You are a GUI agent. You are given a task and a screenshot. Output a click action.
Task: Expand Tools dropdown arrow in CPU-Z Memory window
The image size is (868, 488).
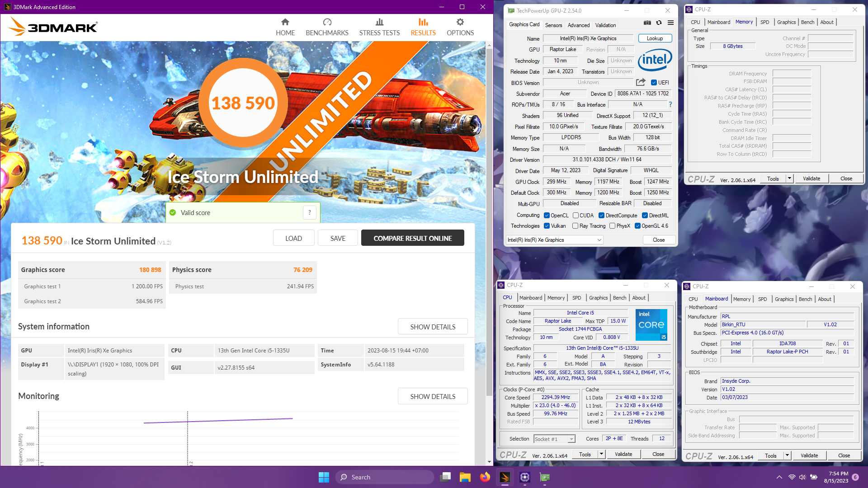click(x=789, y=178)
